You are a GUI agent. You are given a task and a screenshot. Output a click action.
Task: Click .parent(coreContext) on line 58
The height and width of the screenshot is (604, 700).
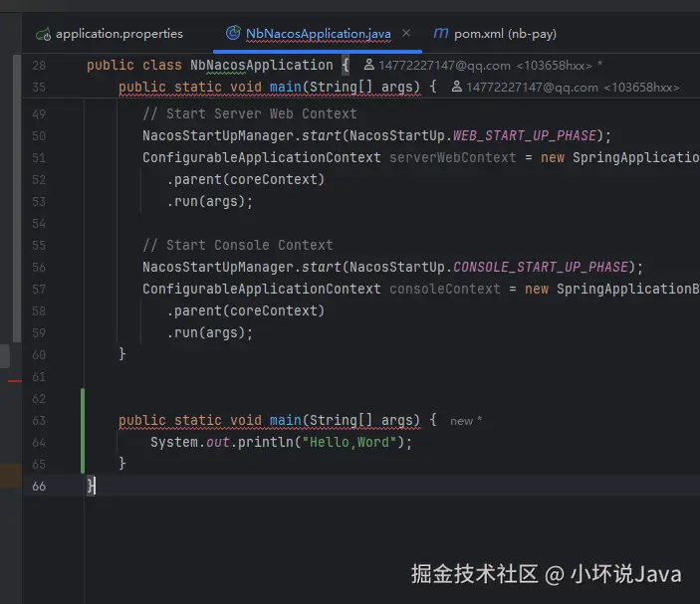point(246,310)
